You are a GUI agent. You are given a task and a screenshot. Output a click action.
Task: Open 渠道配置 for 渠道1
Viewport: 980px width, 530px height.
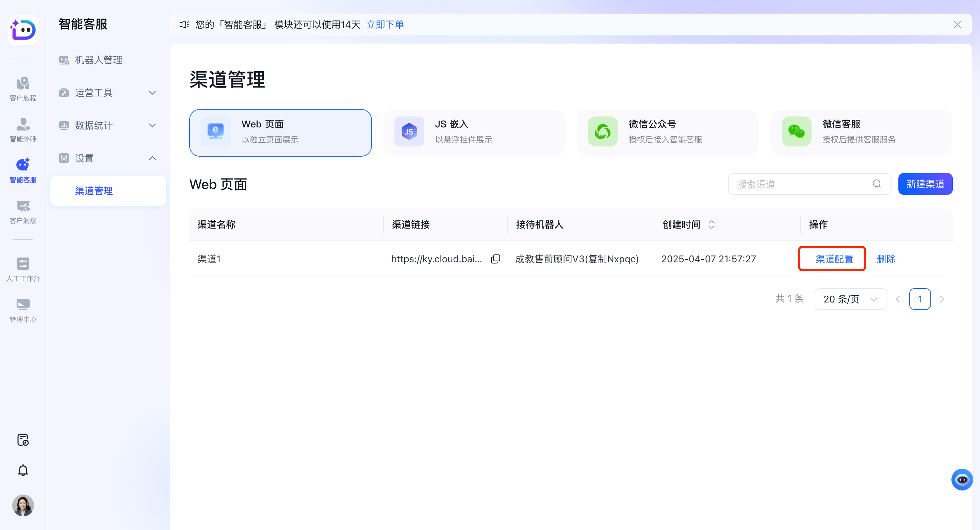point(832,259)
